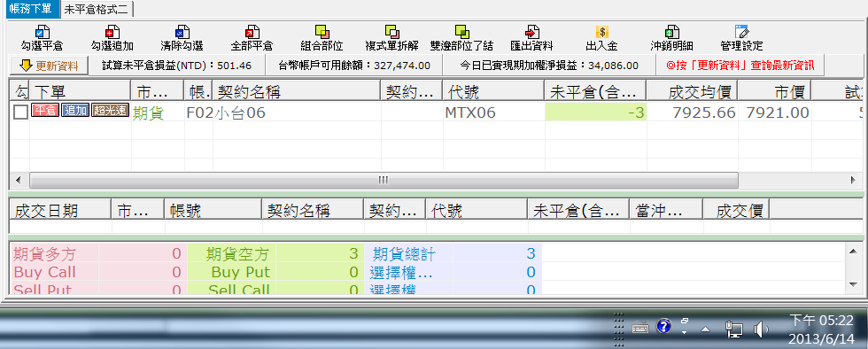The height and width of the screenshot is (349, 868).
Task: Click the 追加 button in the MTX06 row
Action: coord(74,111)
